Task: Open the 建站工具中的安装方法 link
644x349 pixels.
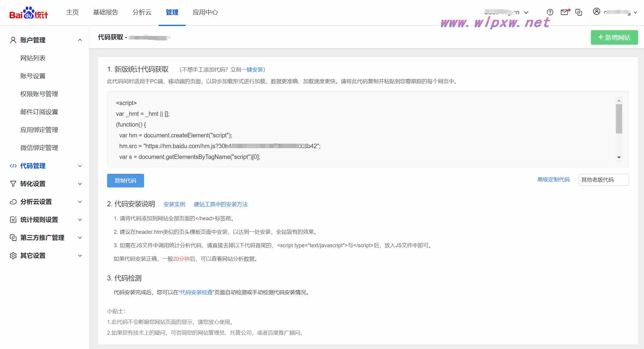Action: (x=221, y=204)
